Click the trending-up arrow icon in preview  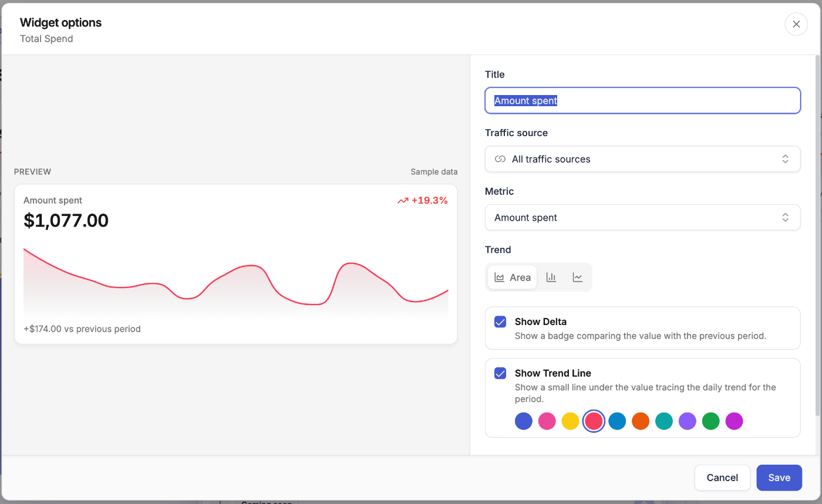(403, 201)
